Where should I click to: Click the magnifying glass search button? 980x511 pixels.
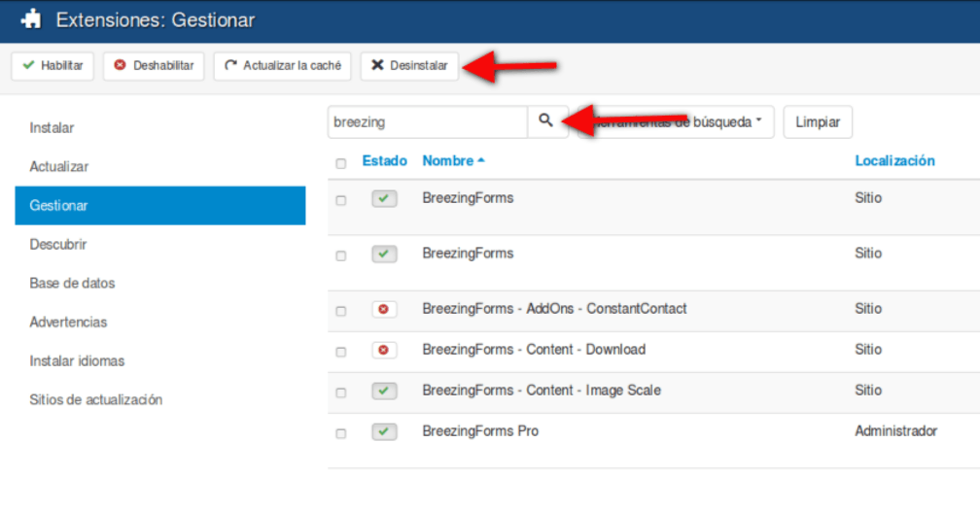click(547, 121)
